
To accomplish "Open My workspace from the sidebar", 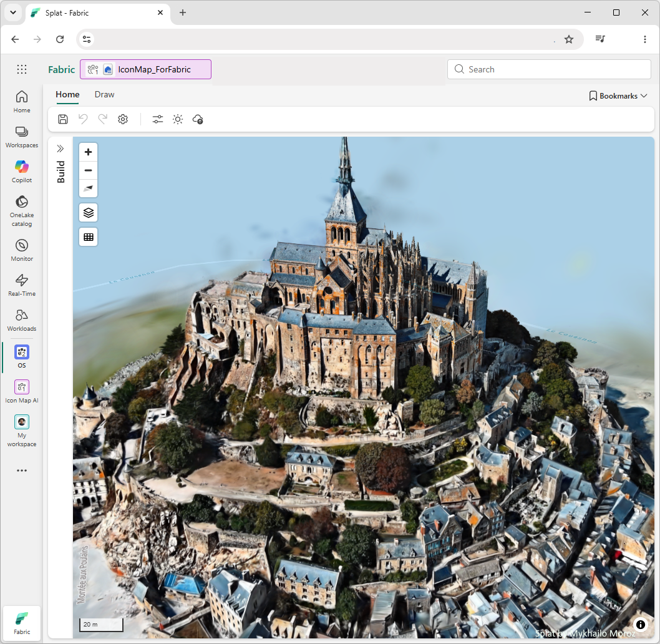I will point(22,431).
